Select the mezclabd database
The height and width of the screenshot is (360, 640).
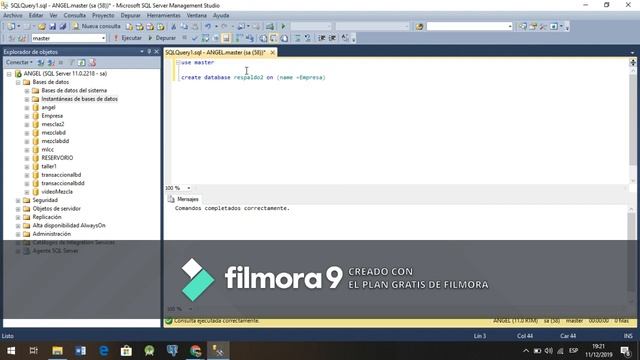click(53, 133)
